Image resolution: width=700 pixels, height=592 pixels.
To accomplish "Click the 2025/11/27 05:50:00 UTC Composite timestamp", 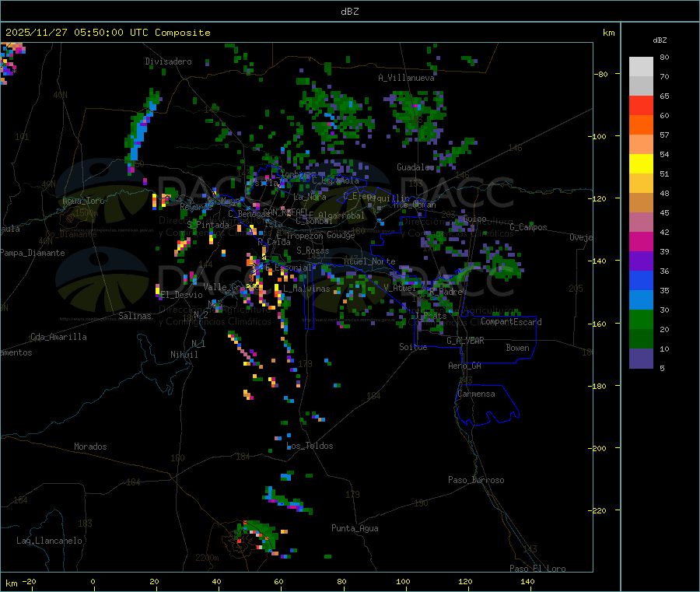I will click(107, 33).
